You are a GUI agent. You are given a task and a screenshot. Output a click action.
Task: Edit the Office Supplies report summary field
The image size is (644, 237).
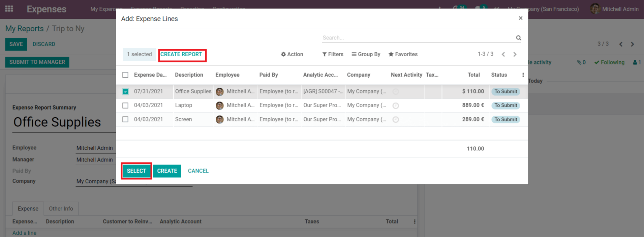pyautogui.click(x=64, y=122)
